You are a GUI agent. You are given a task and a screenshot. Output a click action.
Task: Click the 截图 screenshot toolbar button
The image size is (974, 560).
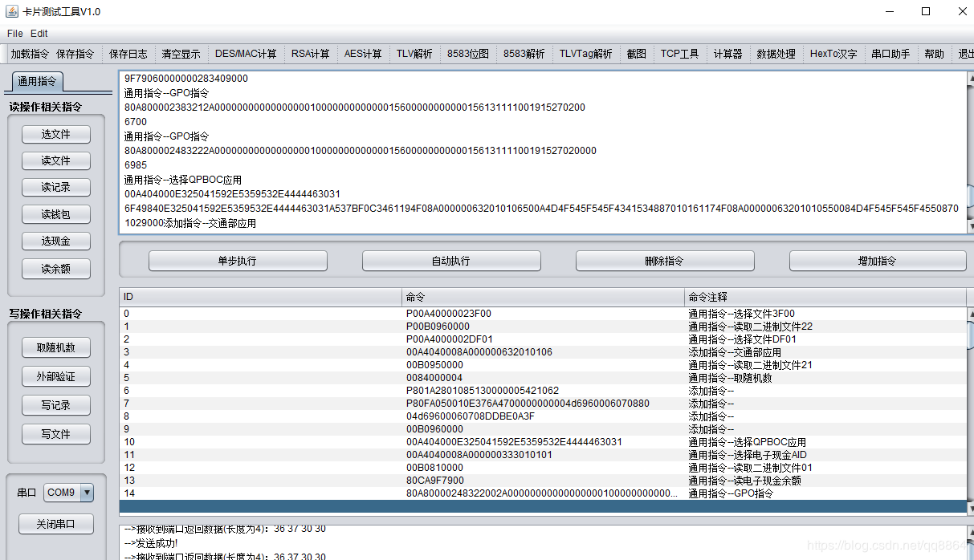pos(637,54)
